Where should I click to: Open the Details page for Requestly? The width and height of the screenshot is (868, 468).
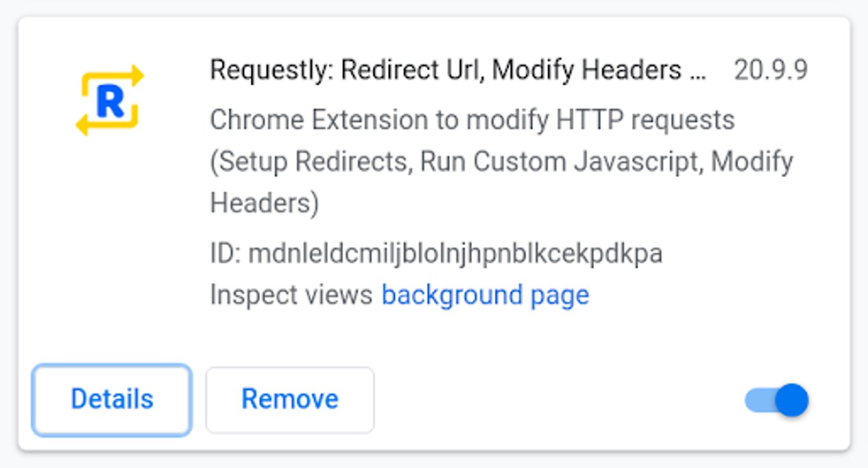pyautogui.click(x=112, y=399)
